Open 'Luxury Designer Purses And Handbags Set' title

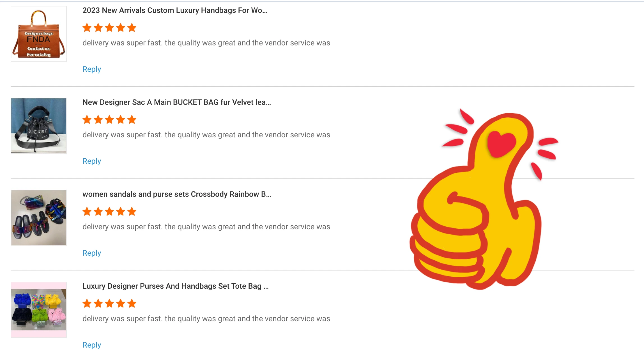(x=176, y=286)
